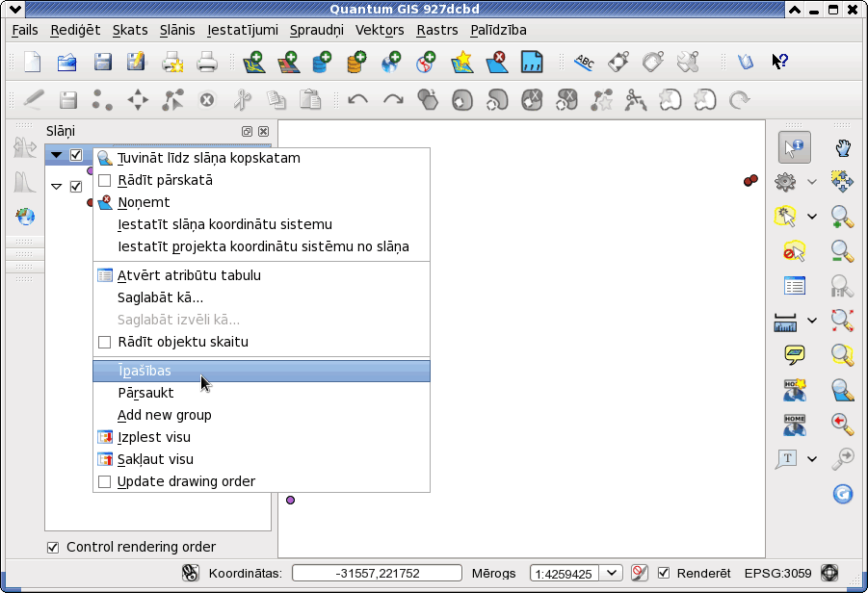The width and height of the screenshot is (868, 593).
Task: Click the New Project icon
Action: tap(32, 62)
